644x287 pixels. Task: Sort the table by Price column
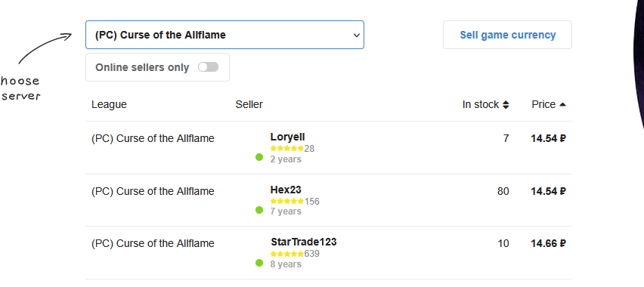[x=548, y=105]
